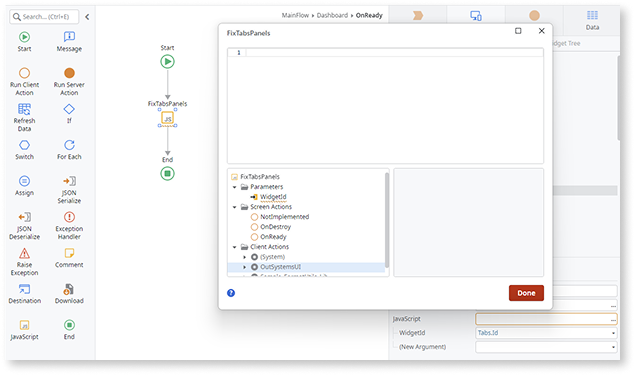Image resolution: width=635 pixels, height=375 pixels.
Task: Maximize the FixTabsPanels dialog
Action: click(x=518, y=31)
